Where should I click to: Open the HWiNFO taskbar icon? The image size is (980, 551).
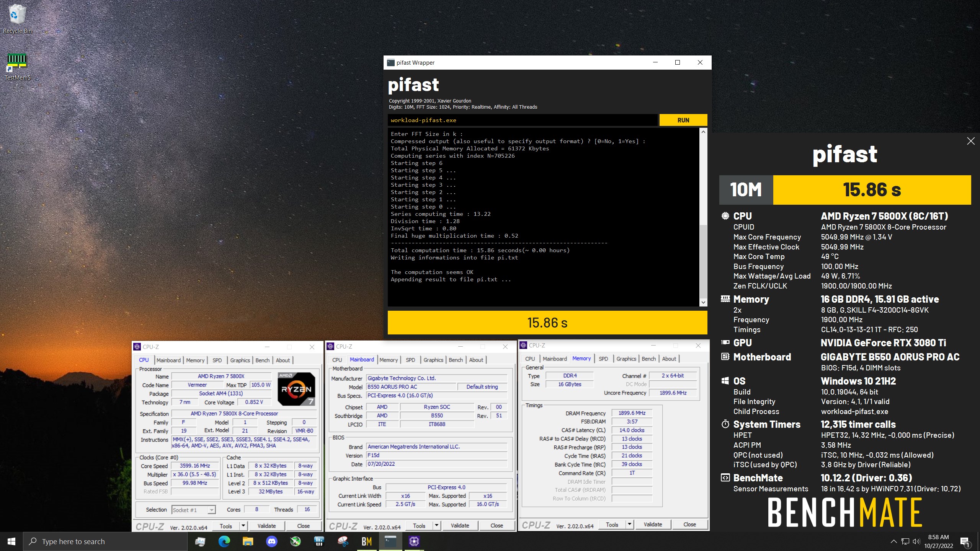pyautogui.click(x=319, y=541)
